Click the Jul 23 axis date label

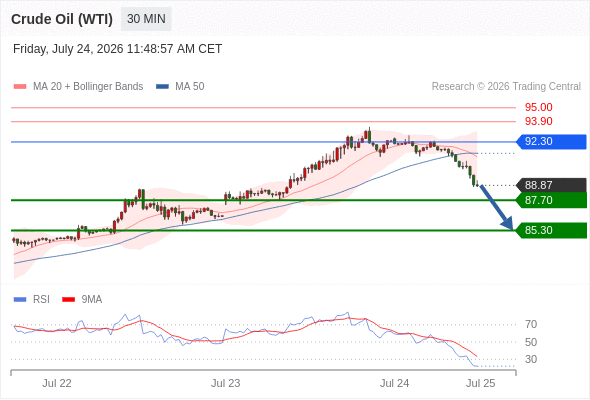coord(225,383)
